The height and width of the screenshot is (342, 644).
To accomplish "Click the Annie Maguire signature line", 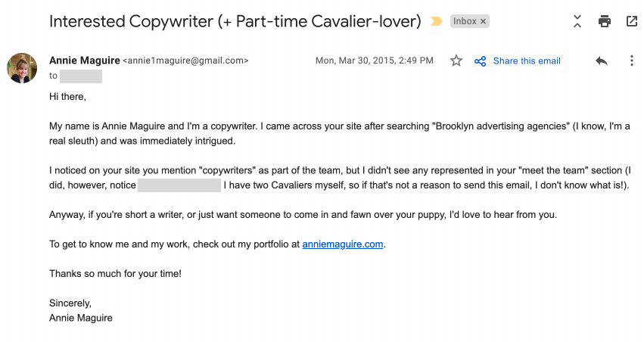I will click(81, 319).
